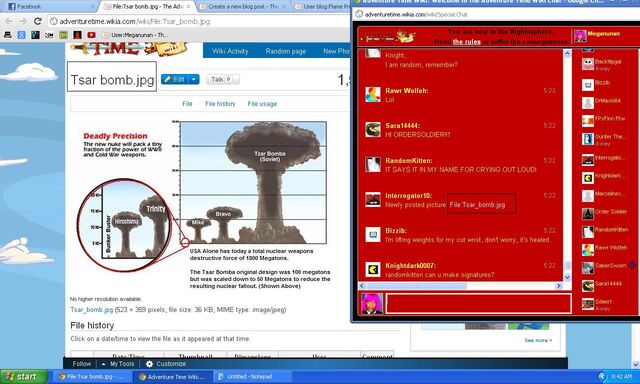Click the Windows start button
This screenshot has width=640, height=384.
point(24,377)
